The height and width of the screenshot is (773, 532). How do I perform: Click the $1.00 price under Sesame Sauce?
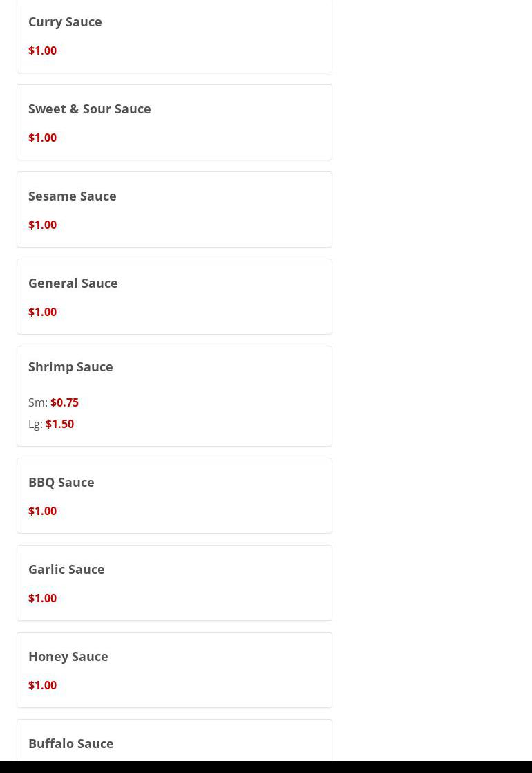click(x=42, y=225)
